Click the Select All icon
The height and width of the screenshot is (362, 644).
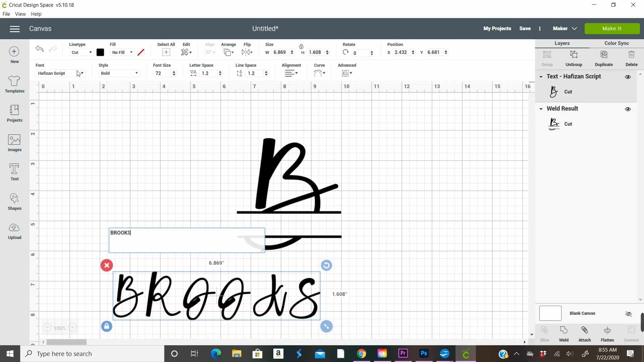pyautogui.click(x=166, y=52)
